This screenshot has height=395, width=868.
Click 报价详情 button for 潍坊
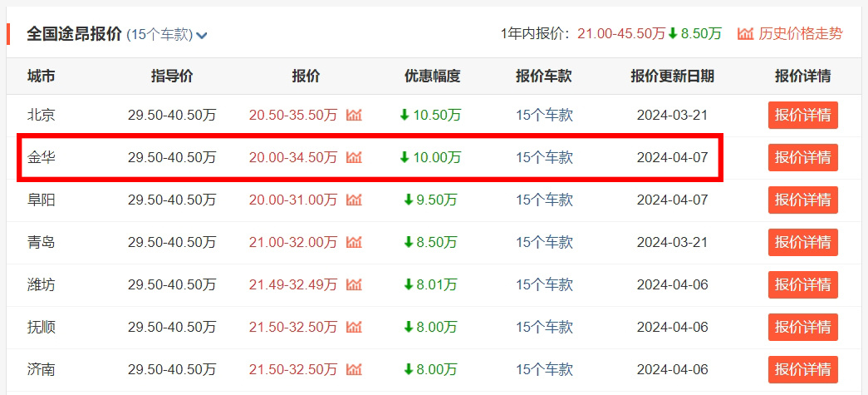[x=802, y=284]
